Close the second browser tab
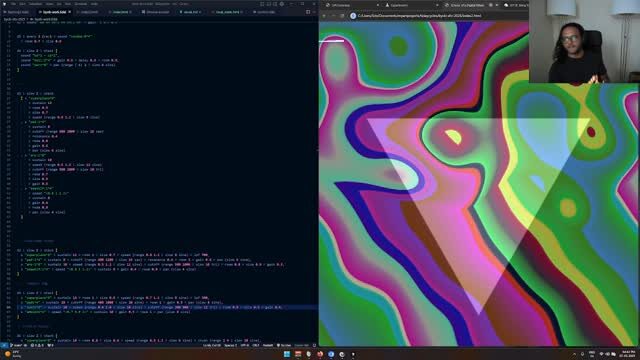 tap(437, 5)
